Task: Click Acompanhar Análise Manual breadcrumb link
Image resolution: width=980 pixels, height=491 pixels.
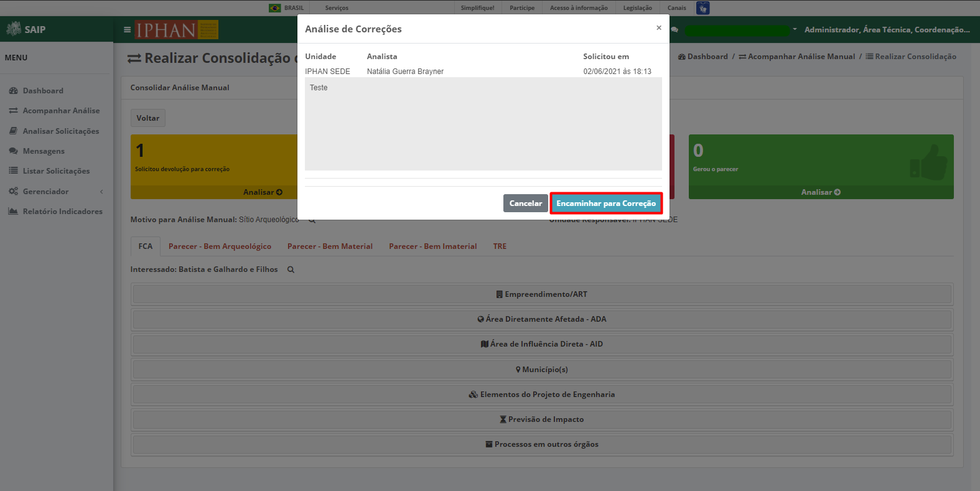Action: pos(797,57)
